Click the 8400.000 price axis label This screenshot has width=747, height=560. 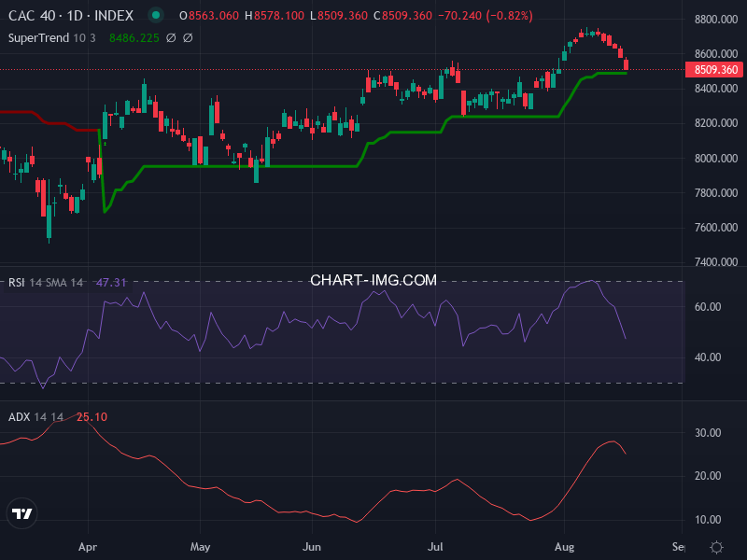coord(716,89)
